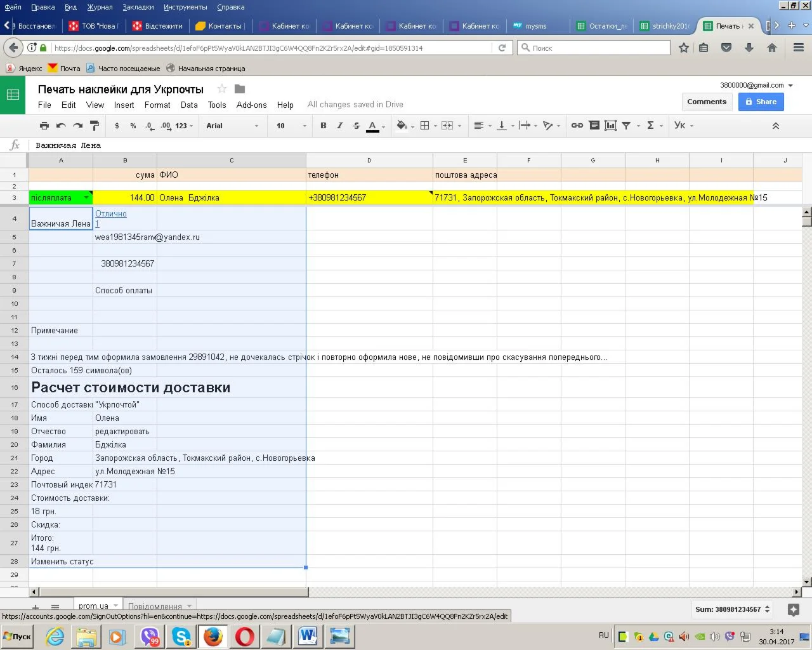Screen dimensions: 812x650
Task: Click the blue Share button
Action: point(761,102)
